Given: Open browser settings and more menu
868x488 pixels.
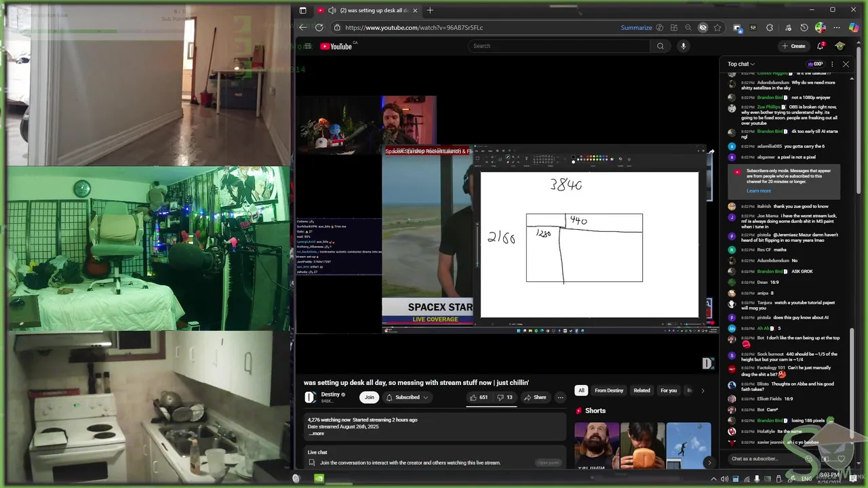Looking at the screenshot, I should click(837, 28).
